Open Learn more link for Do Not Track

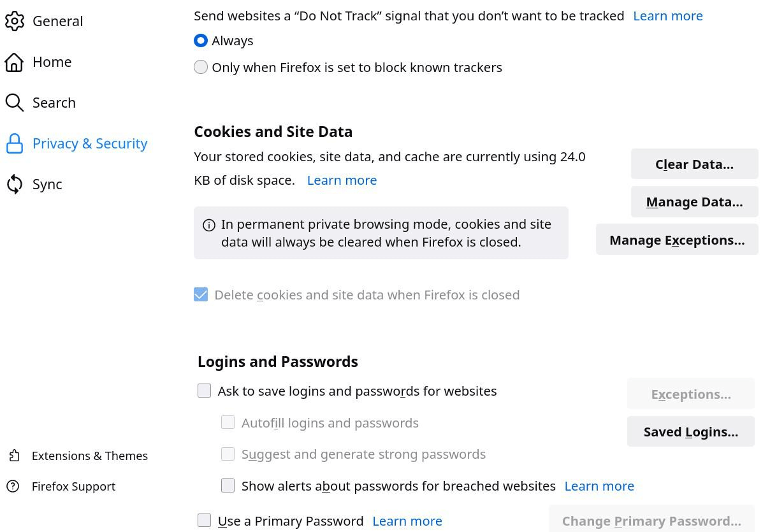pyautogui.click(x=667, y=16)
